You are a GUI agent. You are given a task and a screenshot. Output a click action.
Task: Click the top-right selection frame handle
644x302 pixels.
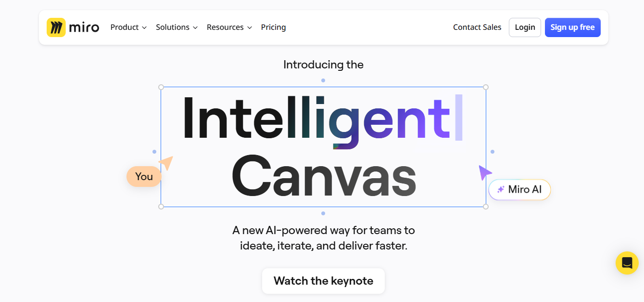pos(486,87)
